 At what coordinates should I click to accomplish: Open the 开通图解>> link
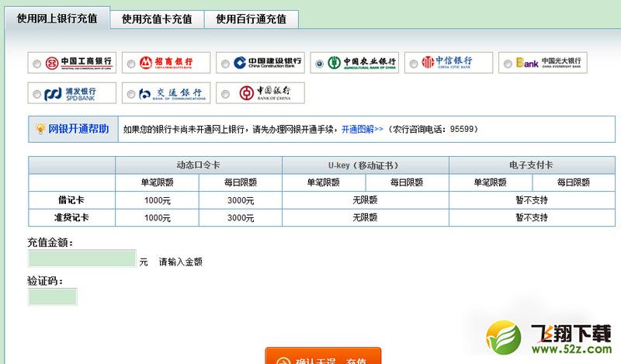[363, 129]
